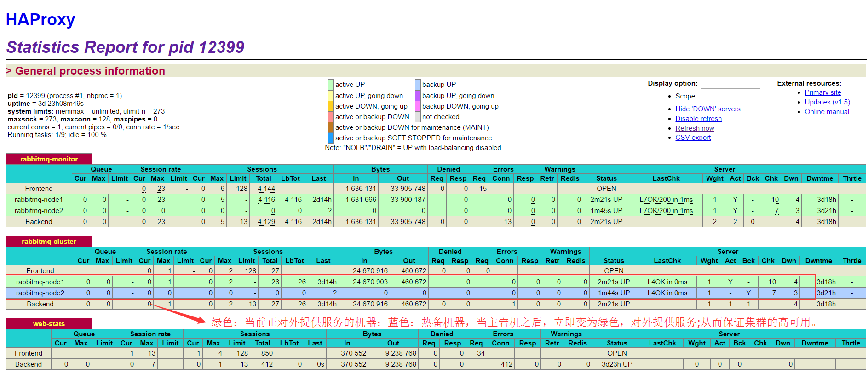Open the Hide 'DOWN' servers link
This screenshot has height=374, width=868.
coord(707,109)
